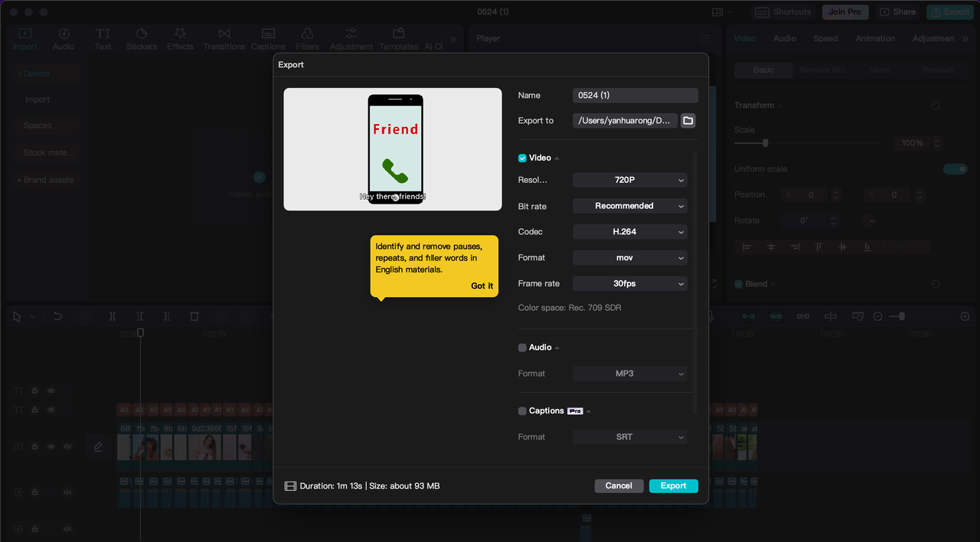The image size is (980, 542).
Task: Open the Frame rate 30fps dropdown
Action: pyautogui.click(x=630, y=283)
